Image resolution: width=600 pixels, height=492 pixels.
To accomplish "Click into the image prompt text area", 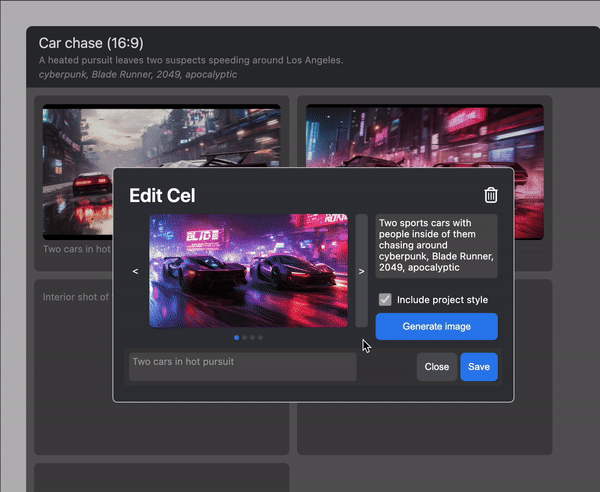I will 436,246.
